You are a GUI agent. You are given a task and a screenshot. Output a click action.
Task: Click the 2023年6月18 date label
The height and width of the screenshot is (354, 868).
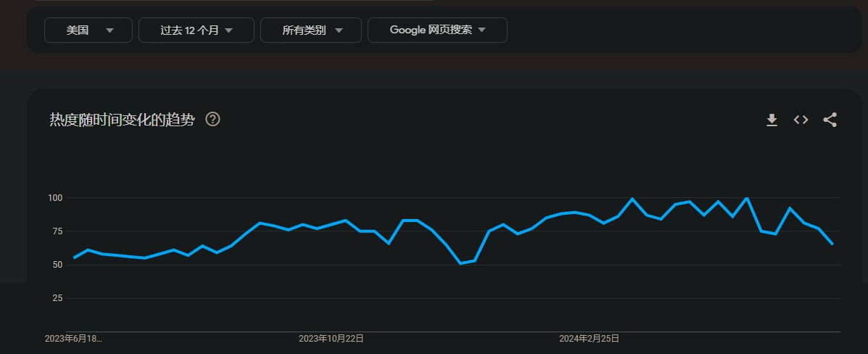73,338
